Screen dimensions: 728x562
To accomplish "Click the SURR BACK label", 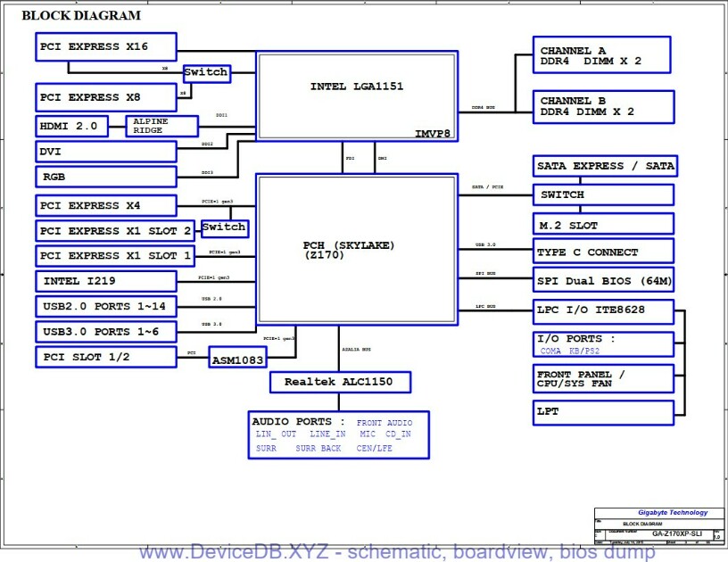I will 318,449.
